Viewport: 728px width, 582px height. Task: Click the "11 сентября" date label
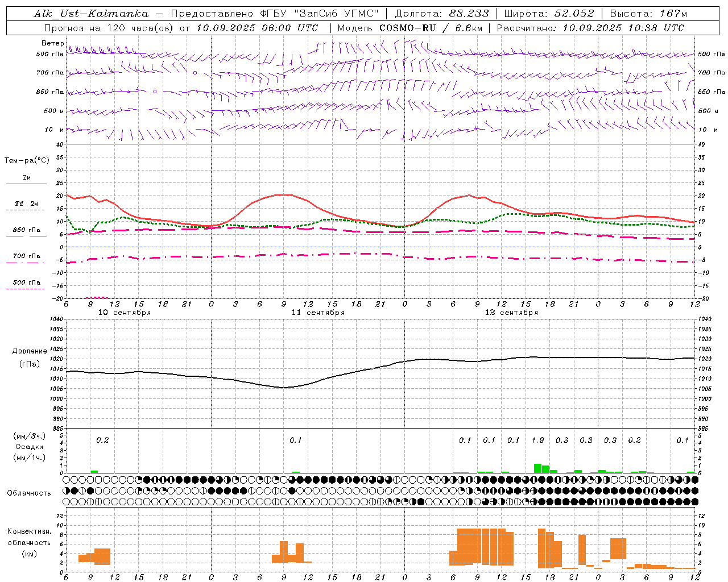pos(318,313)
